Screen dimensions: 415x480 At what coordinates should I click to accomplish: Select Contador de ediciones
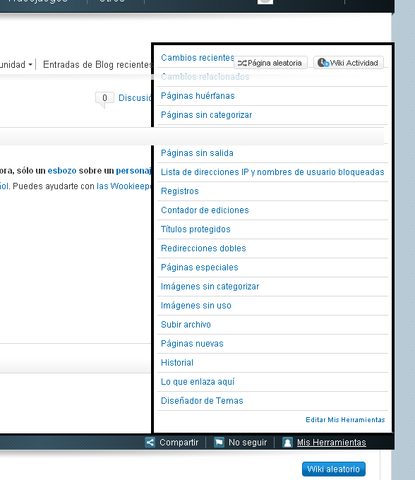click(205, 210)
